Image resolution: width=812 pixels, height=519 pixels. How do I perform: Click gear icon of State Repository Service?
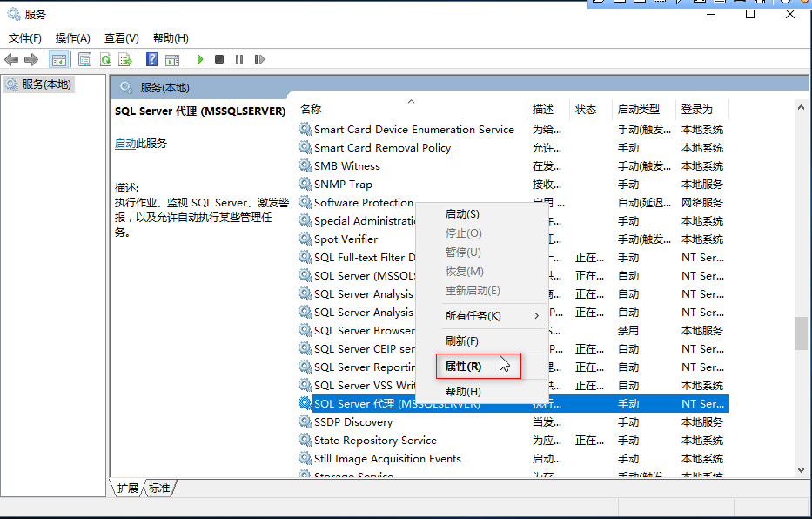pos(305,439)
